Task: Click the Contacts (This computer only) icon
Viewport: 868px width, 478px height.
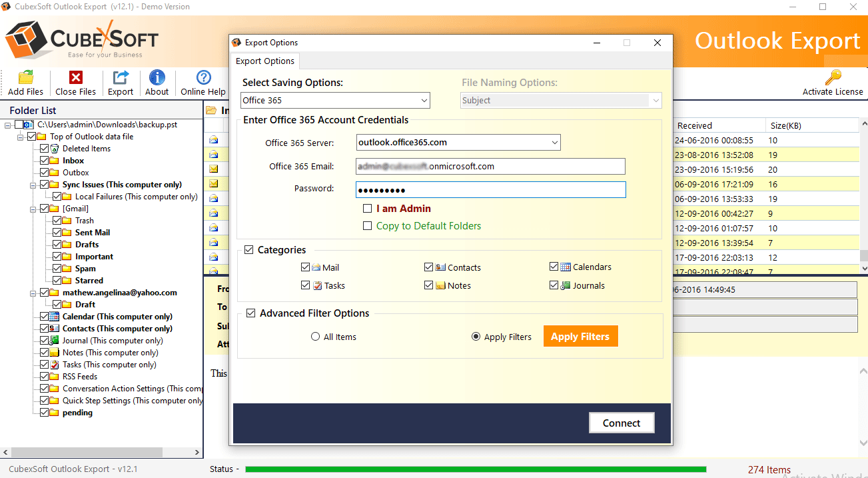Action: pyautogui.click(x=55, y=329)
